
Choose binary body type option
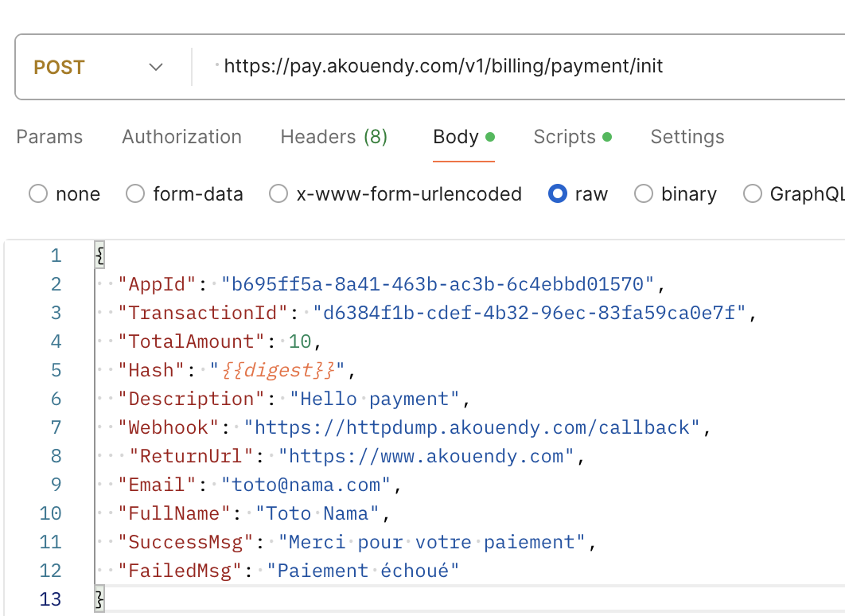[644, 194]
